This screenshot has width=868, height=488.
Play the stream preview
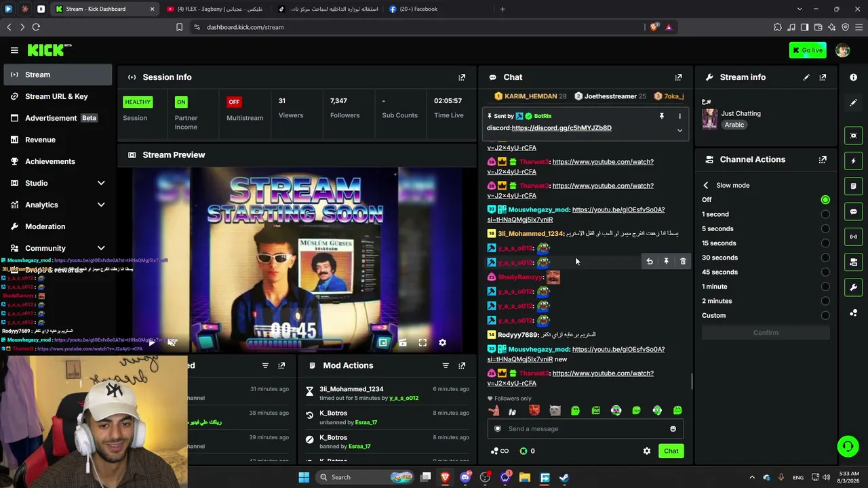(x=151, y=343)
